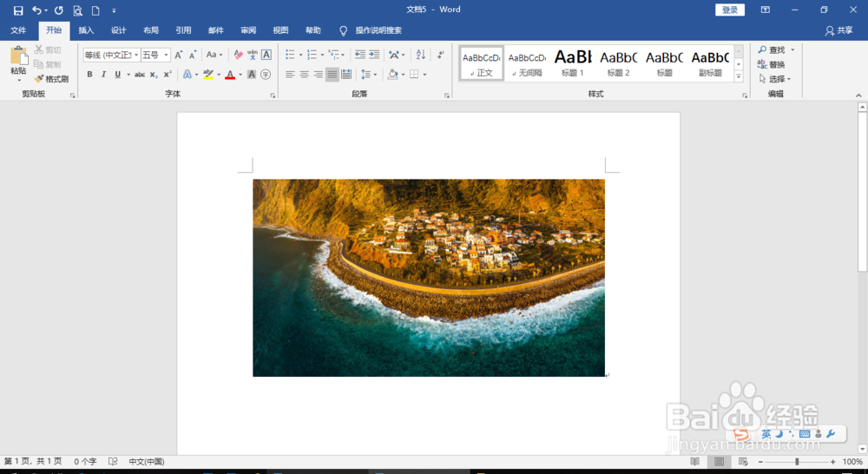Image resolution: width=868 pixels, height=474 pixels.
Task: Click the 共享 share button
Action: coord(838,30)
